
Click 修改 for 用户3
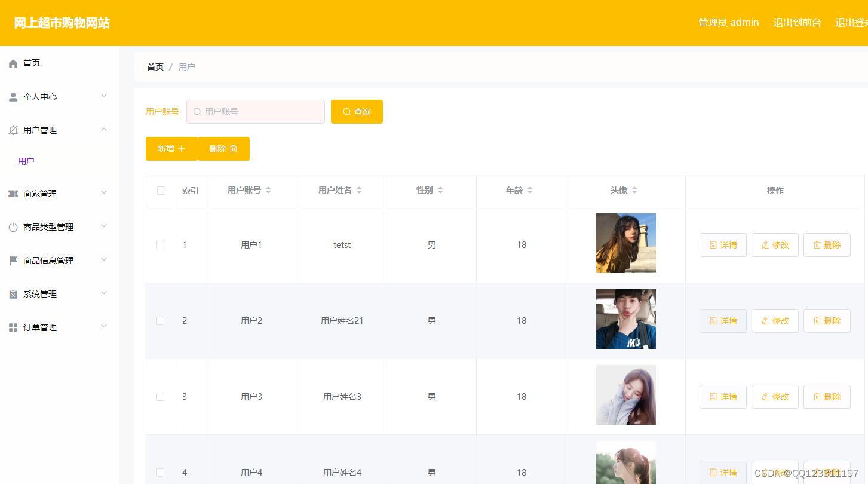coord(775,397)
